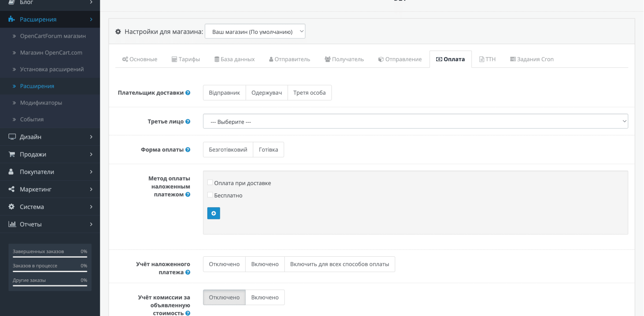The width and height of the screenshot is (644, 316).
Task: Click the document icon on ТТН tab
Action: (x=481, y=59)
